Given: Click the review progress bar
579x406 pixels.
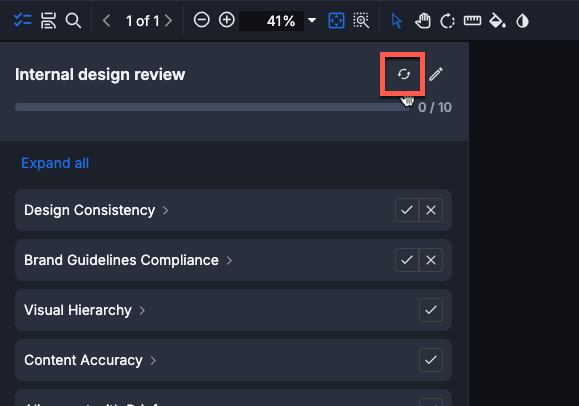Looking at the screenshot, I should [213, 107].
